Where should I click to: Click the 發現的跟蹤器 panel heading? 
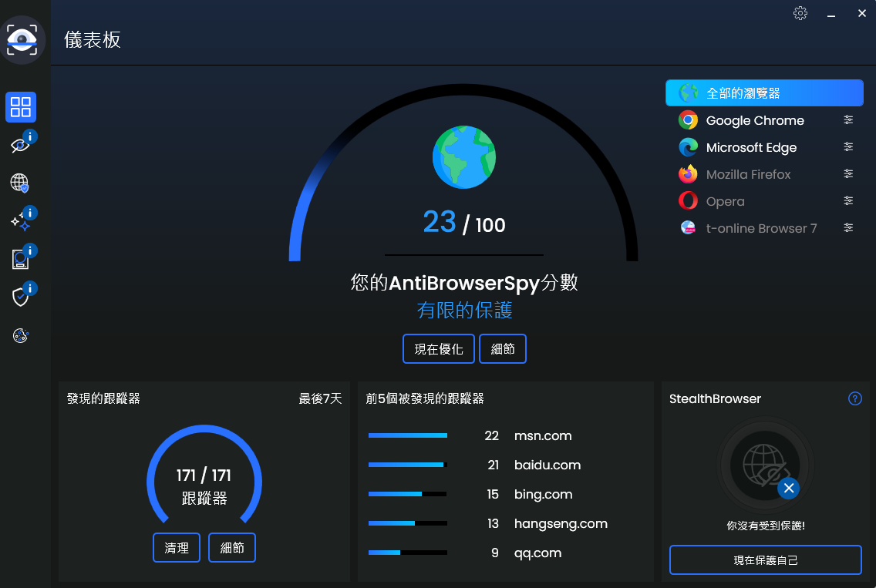coord(103,398)
